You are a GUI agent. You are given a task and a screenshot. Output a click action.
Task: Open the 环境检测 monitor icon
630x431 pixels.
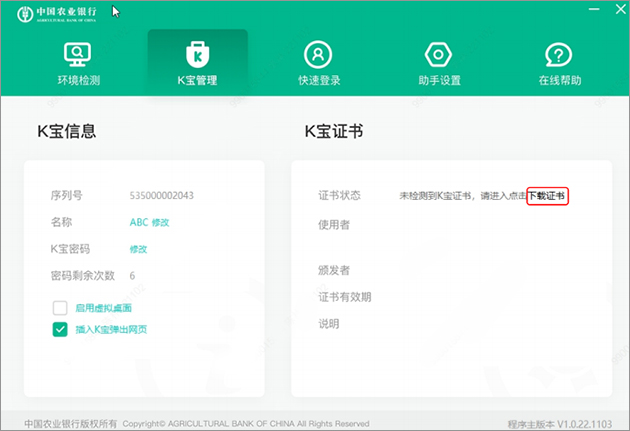[79, 55]
